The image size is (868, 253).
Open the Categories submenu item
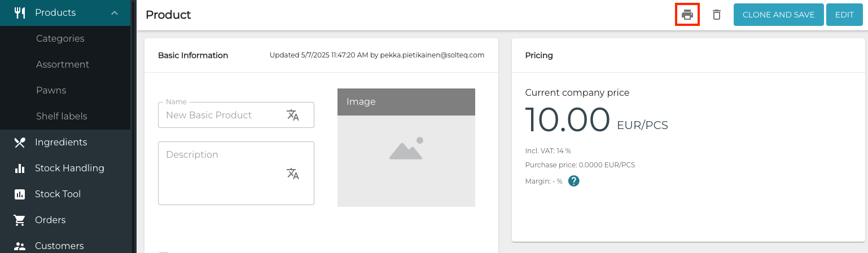click(60, 39)
